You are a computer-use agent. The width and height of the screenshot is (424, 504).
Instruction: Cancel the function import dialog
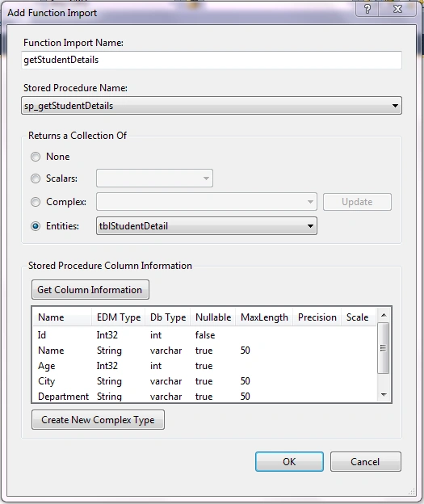(366, 461)
